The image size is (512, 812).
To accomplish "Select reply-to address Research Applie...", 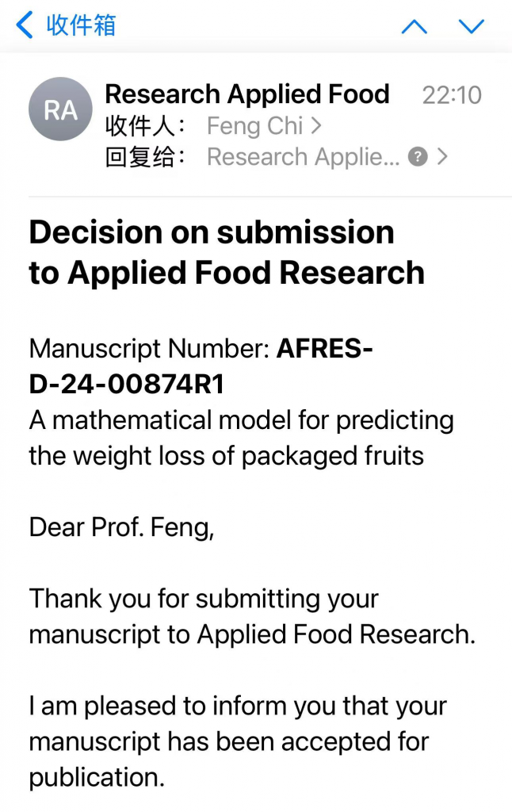I will tap(304, 157).
